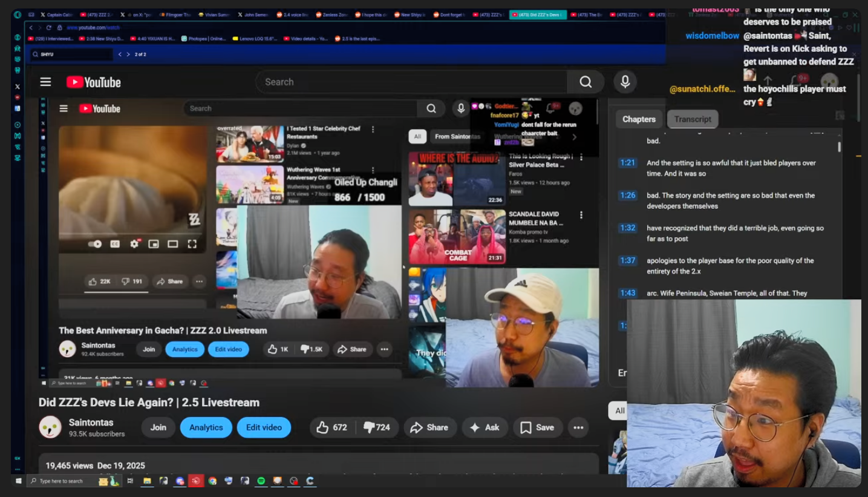Switch to the Chapters tab

pyautogui.click(x=639, y=119)
